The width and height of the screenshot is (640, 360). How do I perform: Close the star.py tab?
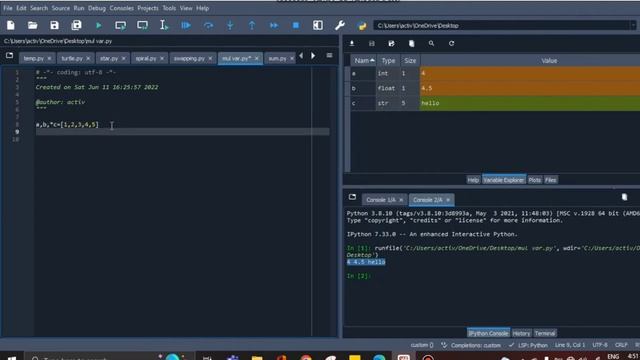124,58
